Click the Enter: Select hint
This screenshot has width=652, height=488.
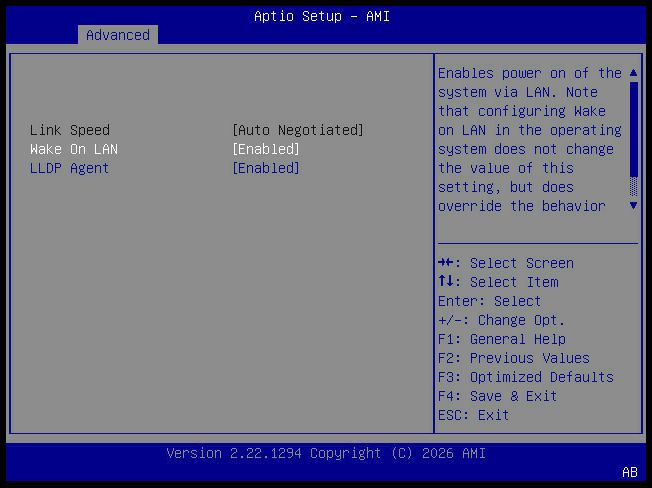click(x=489, y=301)
